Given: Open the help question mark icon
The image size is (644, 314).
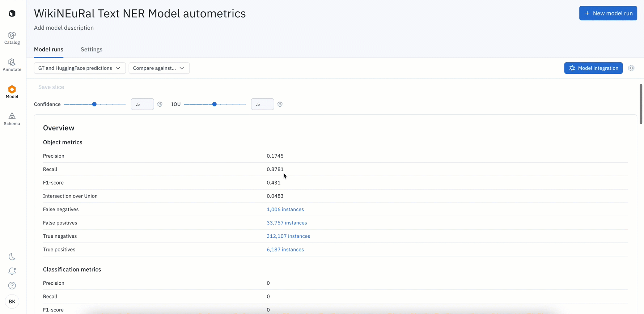Looking at the screenshot, I should (12, 286).
